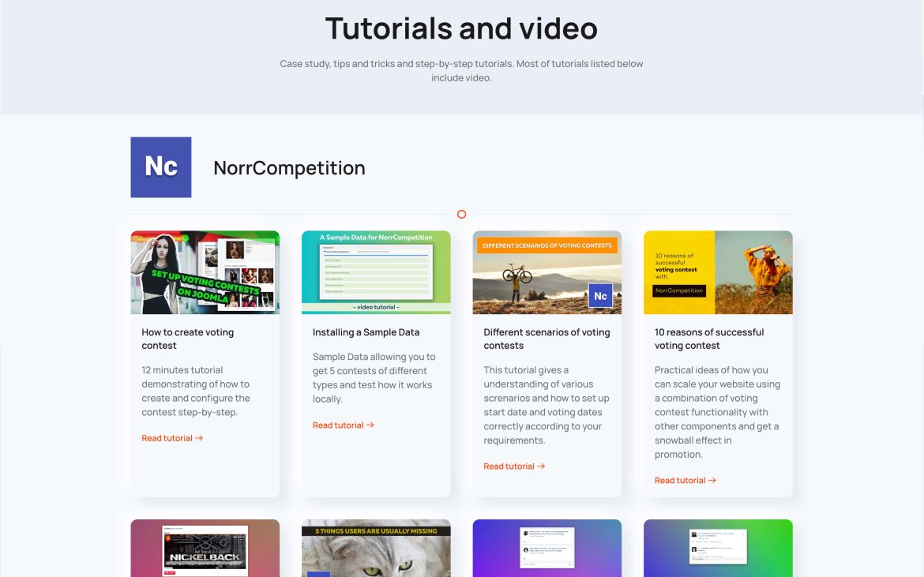Open '5 things users are usually missing' thumbnail

(376, 548)
